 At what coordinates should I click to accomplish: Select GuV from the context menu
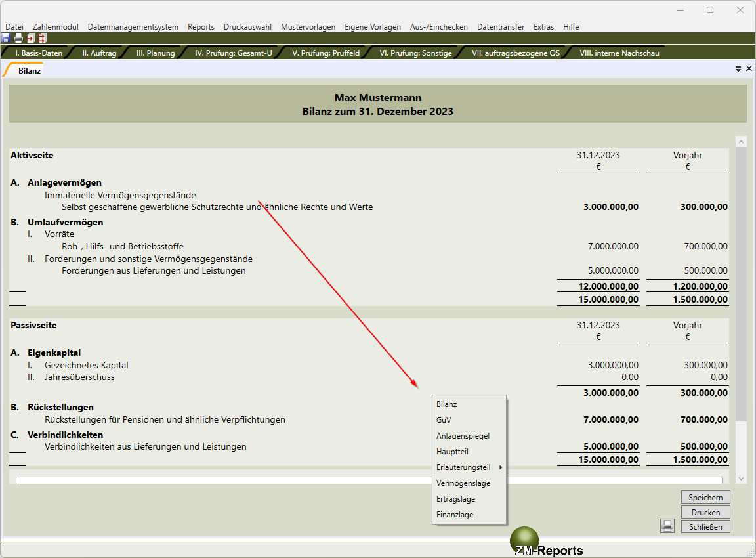[444, 420]
